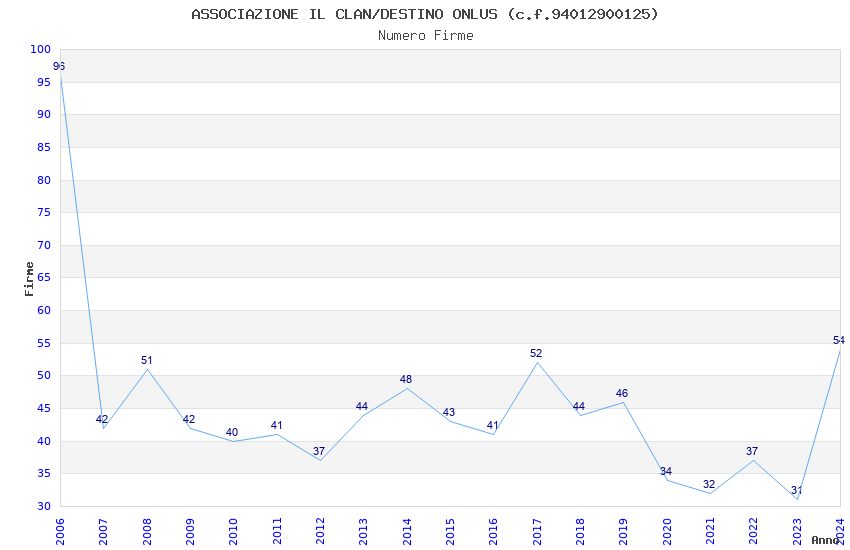
Task: Click the 100 value on y-axis
Action: [41, 49]
